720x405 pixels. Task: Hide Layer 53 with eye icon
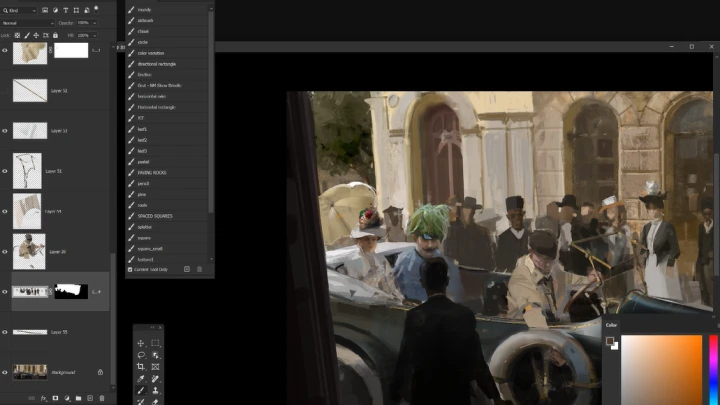5,131
